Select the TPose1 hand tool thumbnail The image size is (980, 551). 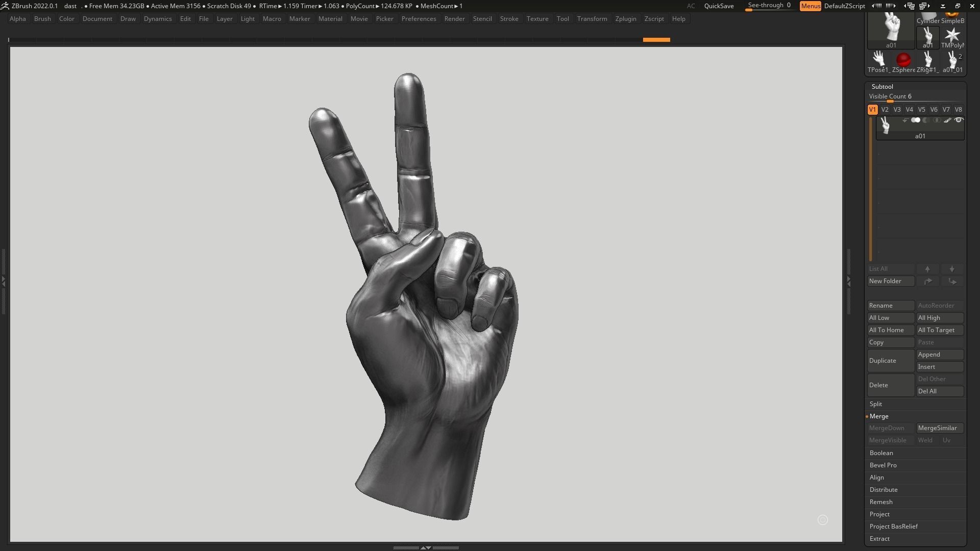point(878,62)
